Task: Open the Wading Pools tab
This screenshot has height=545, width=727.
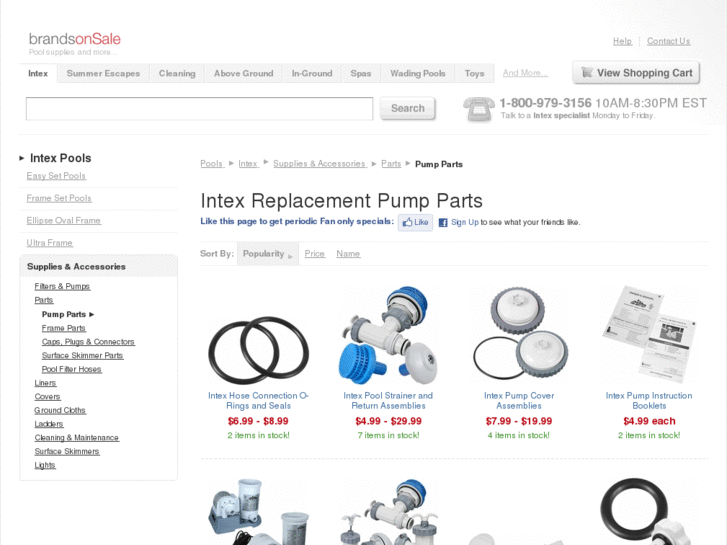Action: pos(418,73)
